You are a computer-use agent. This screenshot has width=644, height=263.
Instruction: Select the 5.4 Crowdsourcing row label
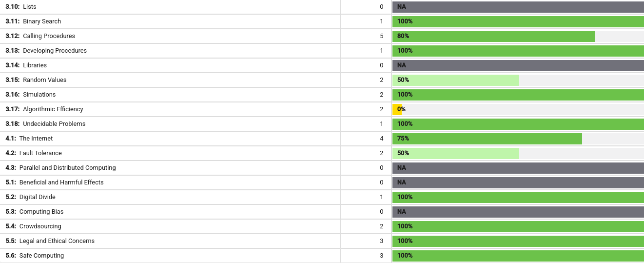33,226
